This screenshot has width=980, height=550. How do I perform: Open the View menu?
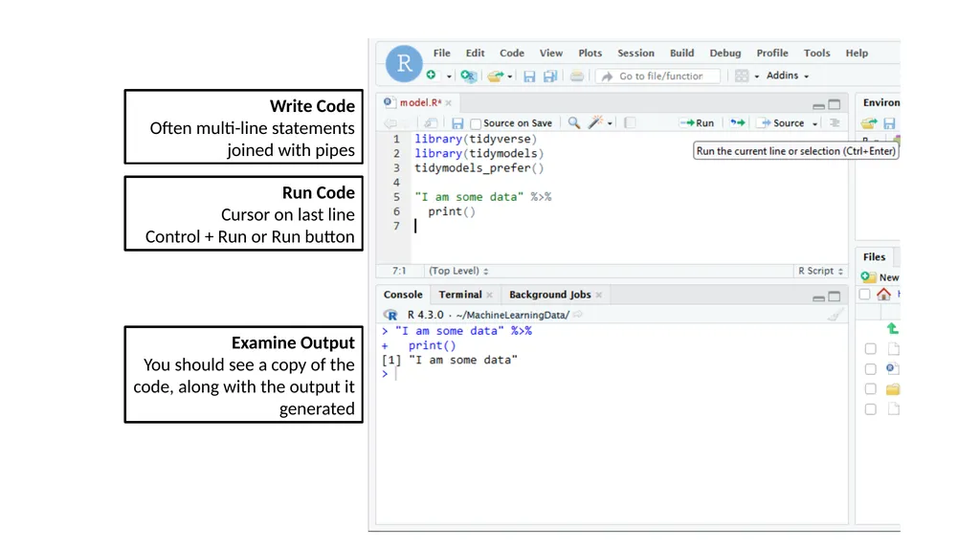pyautogui.click(x=551, y=54)
